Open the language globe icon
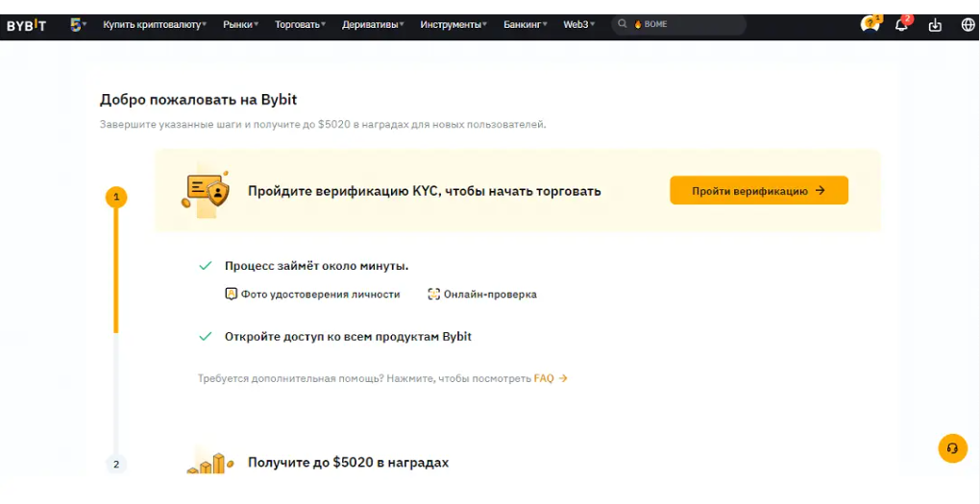 (968, 25)
